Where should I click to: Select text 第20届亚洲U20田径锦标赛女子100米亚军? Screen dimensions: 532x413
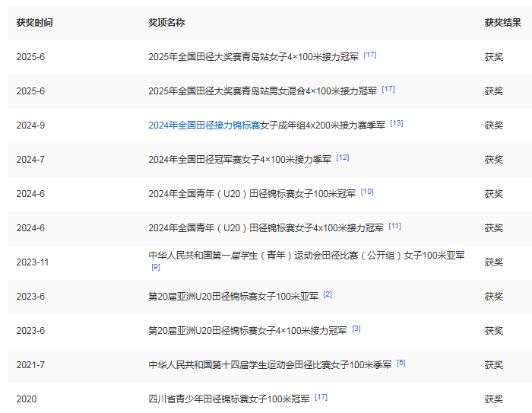(x=233, y=297)
